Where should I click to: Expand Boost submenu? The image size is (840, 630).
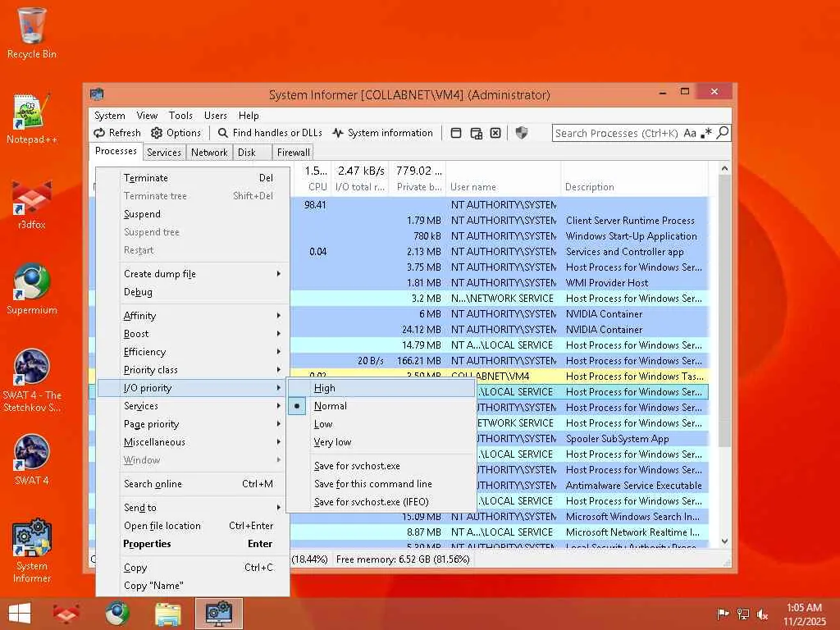(194, 334)
